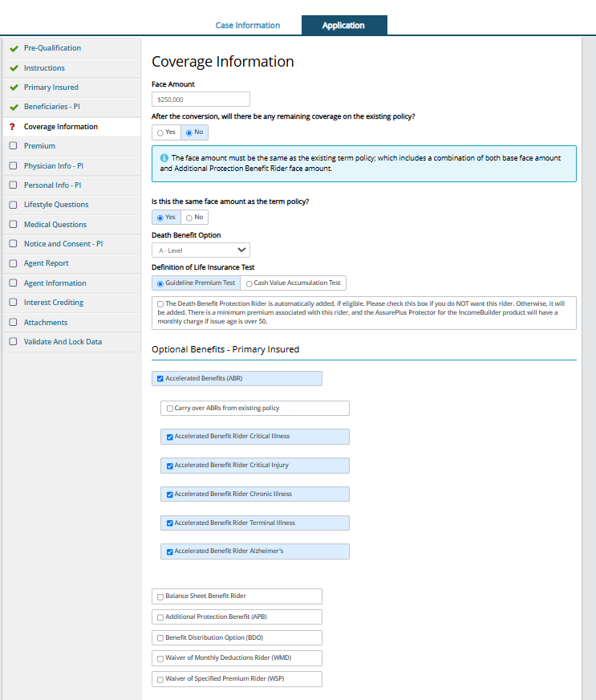Switch to the Case Information tab

coord(248,26)
